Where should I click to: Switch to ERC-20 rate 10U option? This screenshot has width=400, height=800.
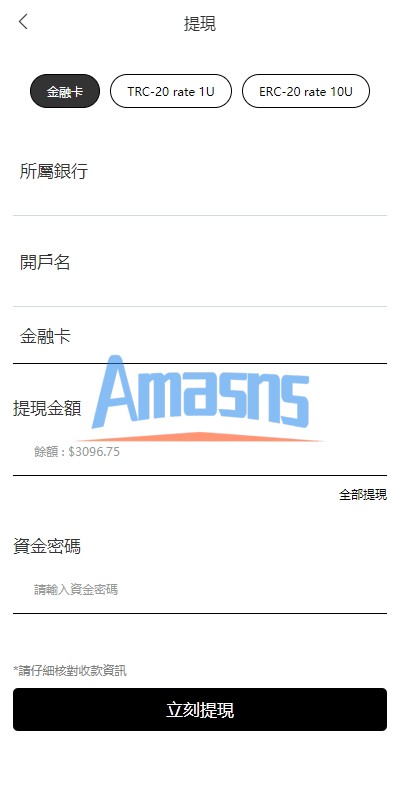pyautogui.click(x=306, y=91)
